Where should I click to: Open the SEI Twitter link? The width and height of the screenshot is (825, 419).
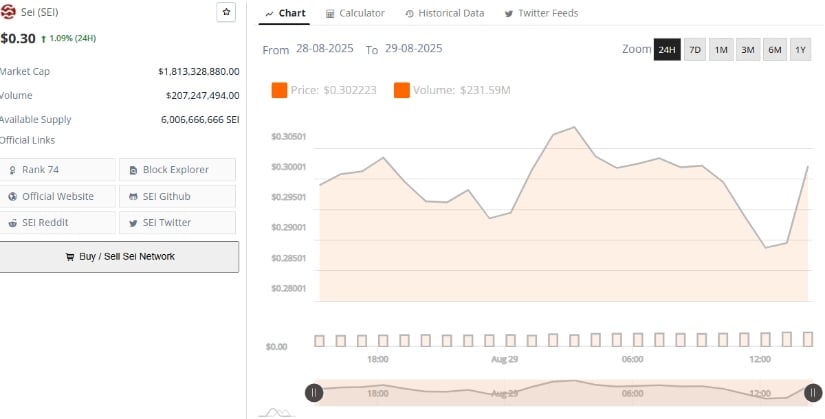177,223
